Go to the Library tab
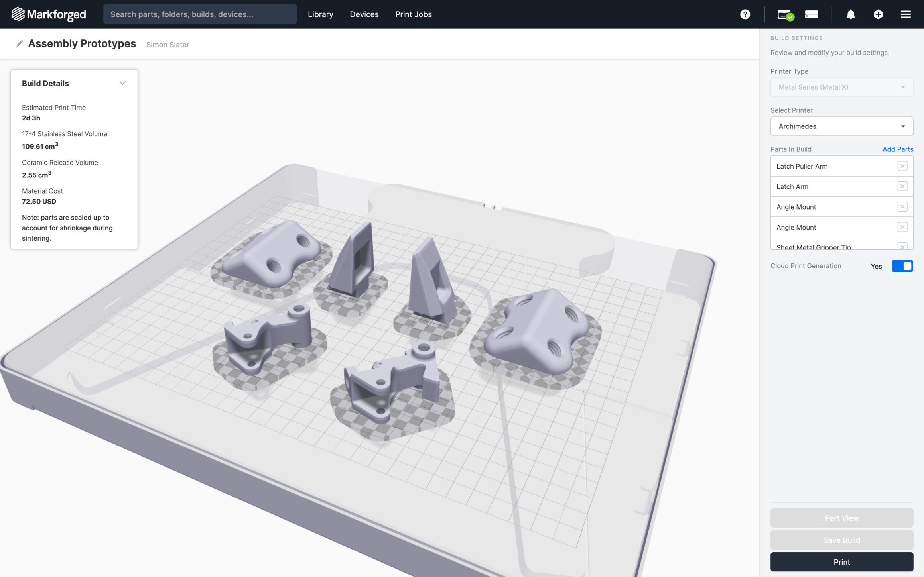This screenshot has height=577, width=924. pyautogui.click(x=320, y=14)
